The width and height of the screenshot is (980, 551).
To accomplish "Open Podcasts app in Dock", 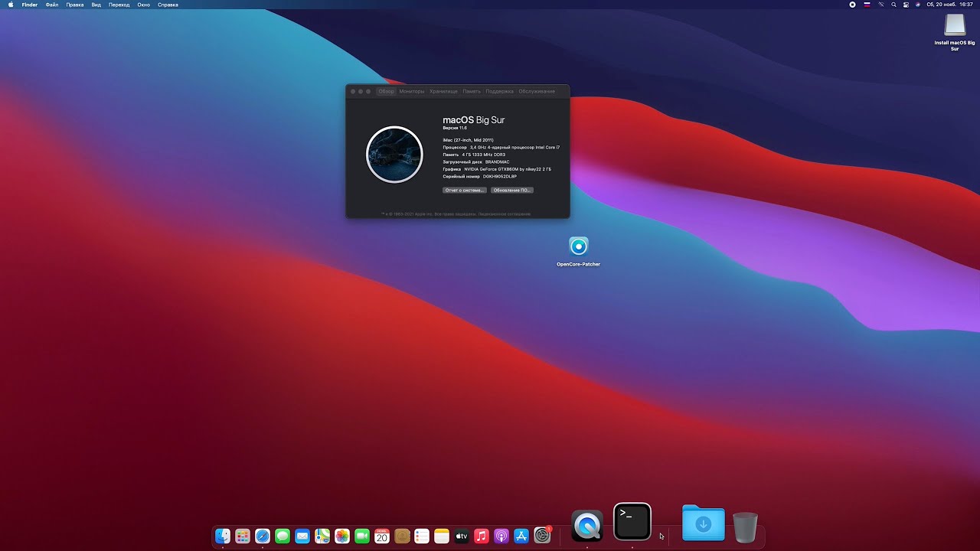I will 501,536.
